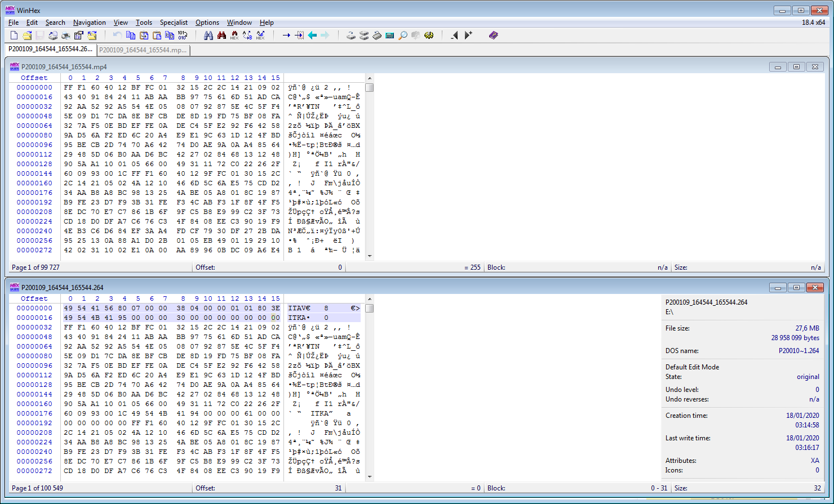Click the Offset column header in the .264 window
This screenshot has height=504, width=834.
click(x=34, y=298)
